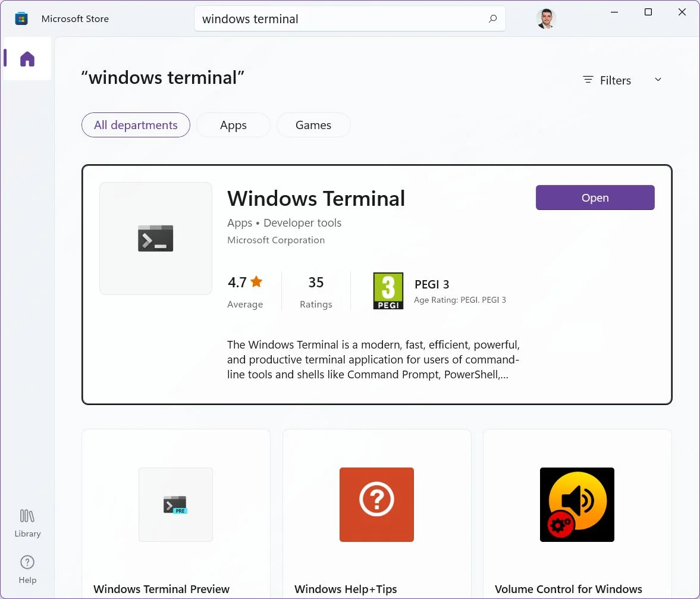700x599 pixels.
Task: Go to the Home sidebar icon
Action: click(27, 59)
